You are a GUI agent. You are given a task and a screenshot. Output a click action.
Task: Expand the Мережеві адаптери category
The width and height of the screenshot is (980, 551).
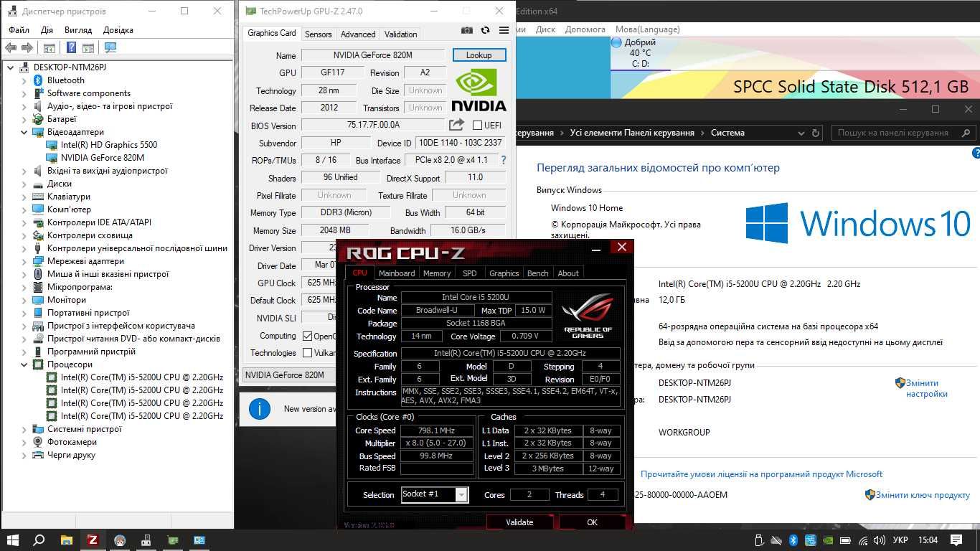24,261
